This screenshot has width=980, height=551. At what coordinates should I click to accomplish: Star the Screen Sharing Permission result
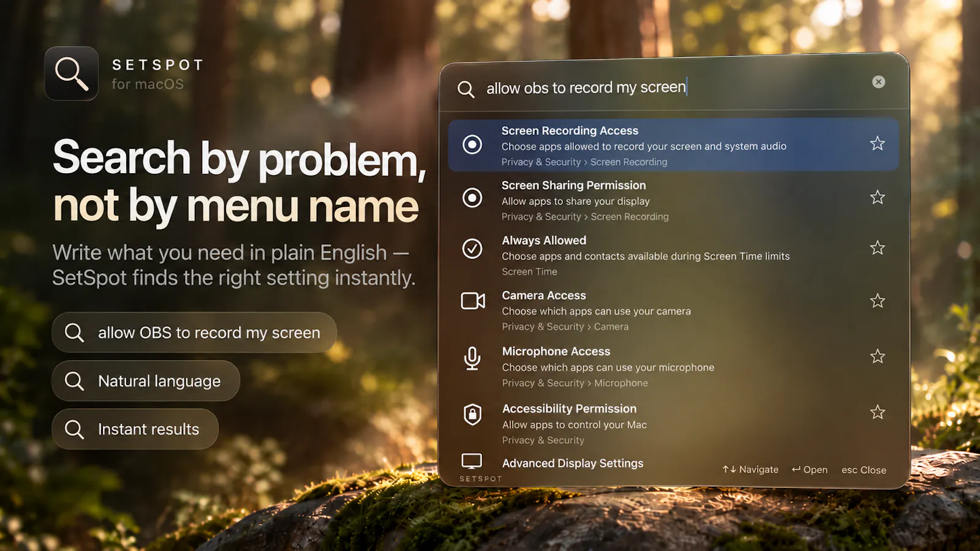(x=877, y=197)
